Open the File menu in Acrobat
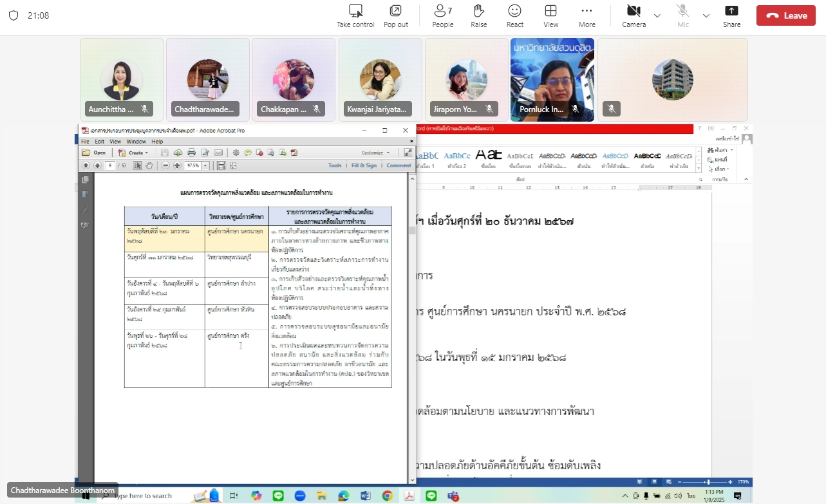826x504 pixels. 85,142
